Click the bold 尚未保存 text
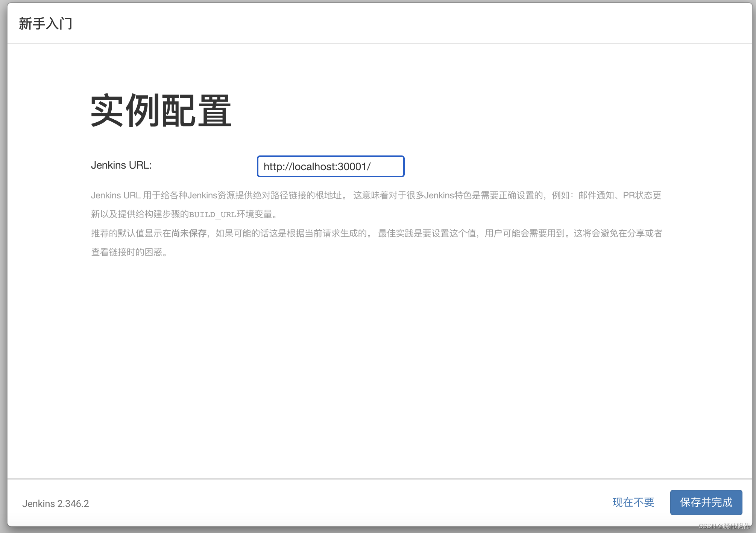 tap(189, 233)
